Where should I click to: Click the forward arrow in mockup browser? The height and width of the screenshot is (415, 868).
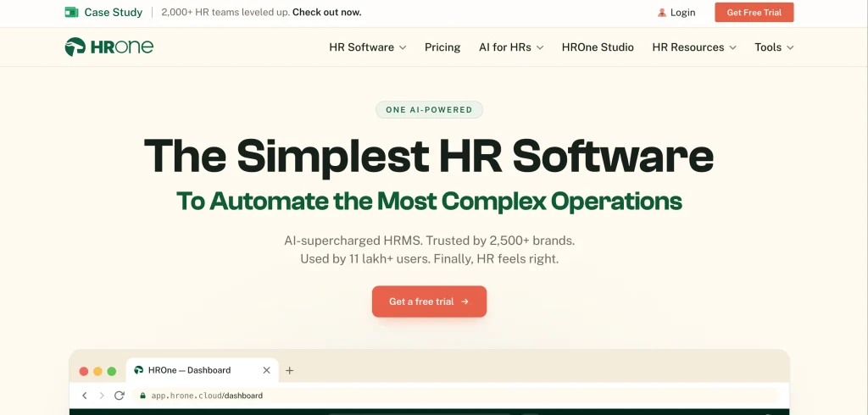click(102, 396)
